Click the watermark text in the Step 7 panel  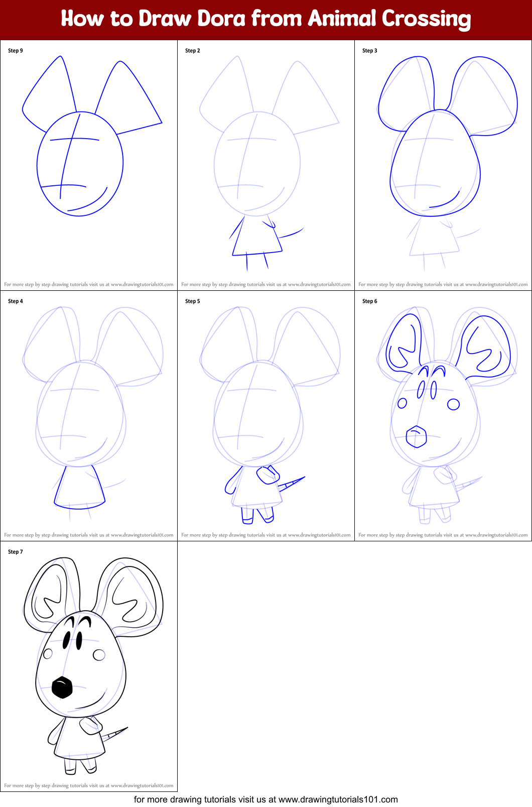(x=89, y=786)
